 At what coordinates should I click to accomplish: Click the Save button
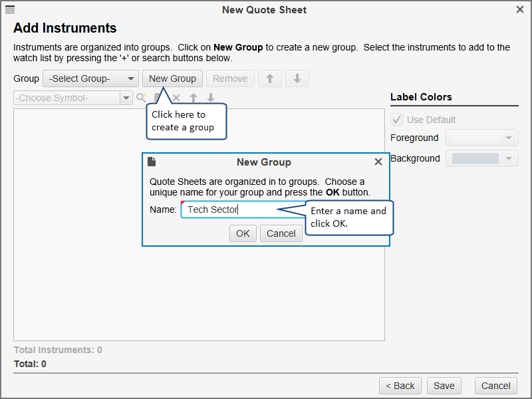(444, 386)
